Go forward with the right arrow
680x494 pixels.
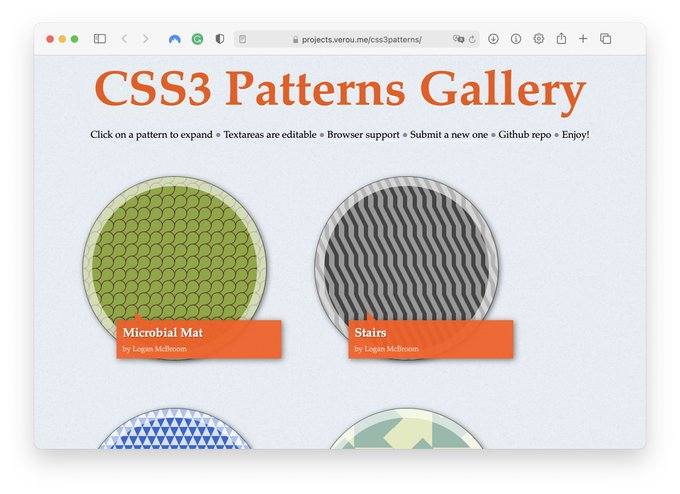pos(146,39)
